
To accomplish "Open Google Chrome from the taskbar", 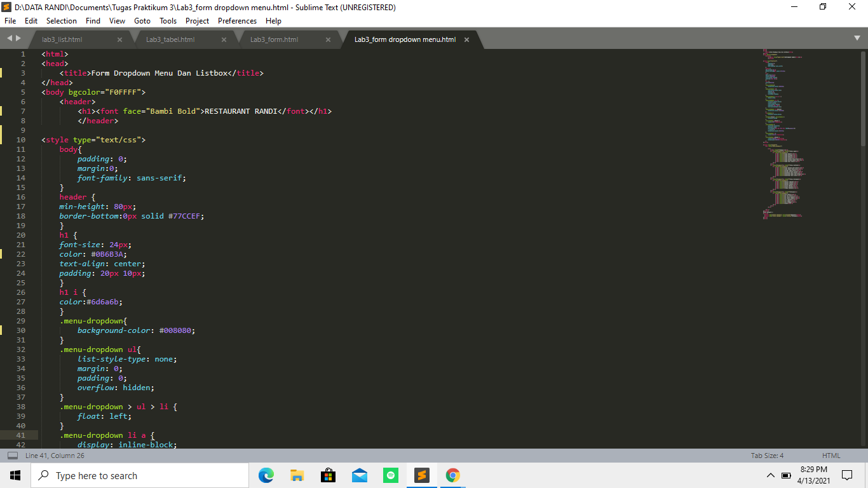I will click(452, 475).
